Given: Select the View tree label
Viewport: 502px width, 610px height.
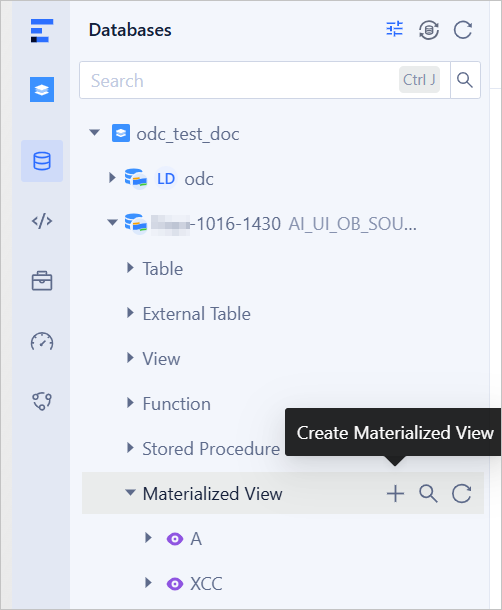Looking at the screenshot, I should (161, 359).
